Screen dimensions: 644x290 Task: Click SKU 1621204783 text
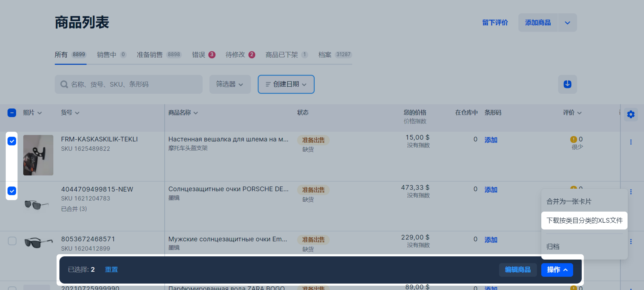[x=85, y=199]
